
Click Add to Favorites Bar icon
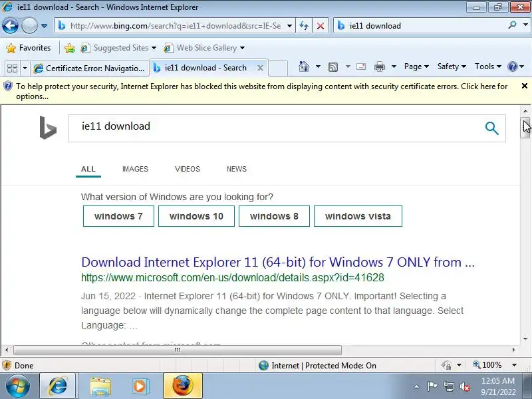[x=70, y=48]
